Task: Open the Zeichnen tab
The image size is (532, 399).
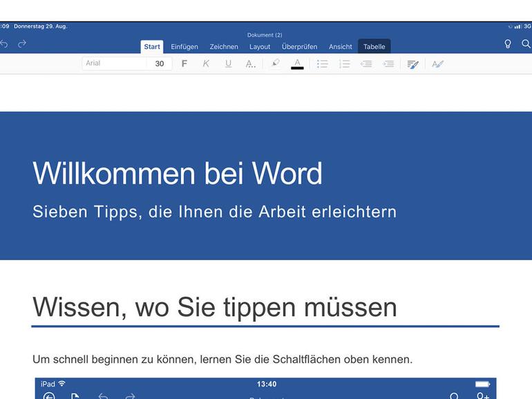Action: pyautogui.click(x=224, y=47)
